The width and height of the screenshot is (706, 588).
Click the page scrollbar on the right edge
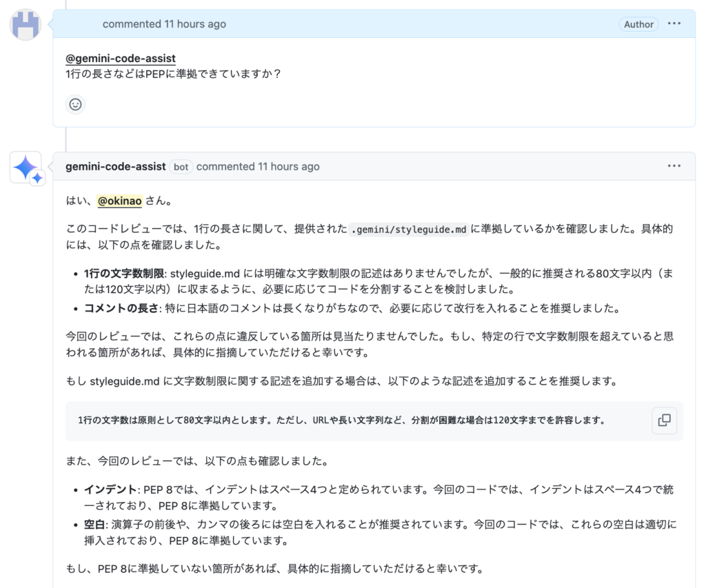tap(703, 294)
